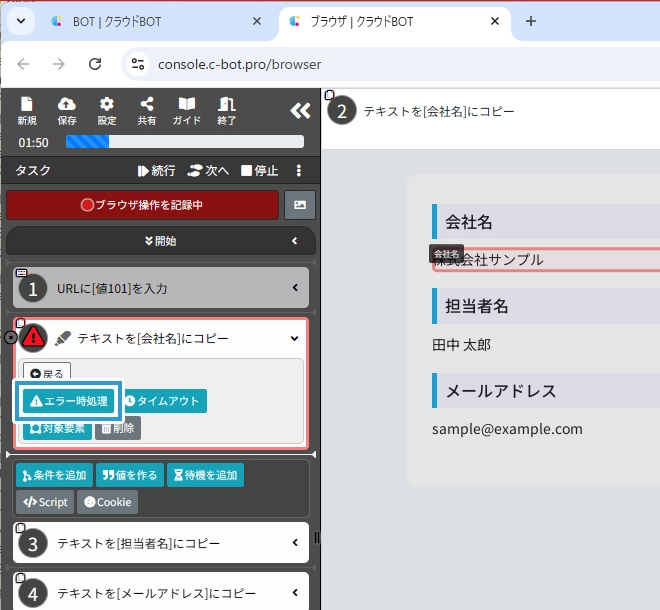Toggle the ブラウザ操作を記録中 recording button
Screen dimensions: 660x610
(x=142, y=205)
